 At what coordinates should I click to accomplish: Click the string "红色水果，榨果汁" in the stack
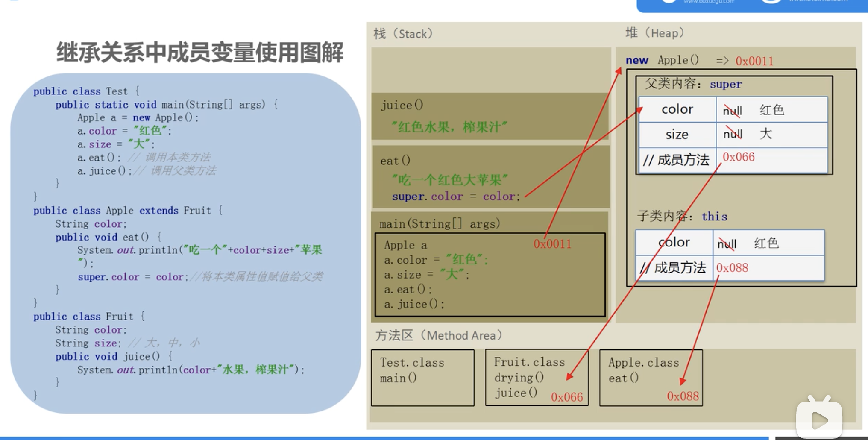449,127
